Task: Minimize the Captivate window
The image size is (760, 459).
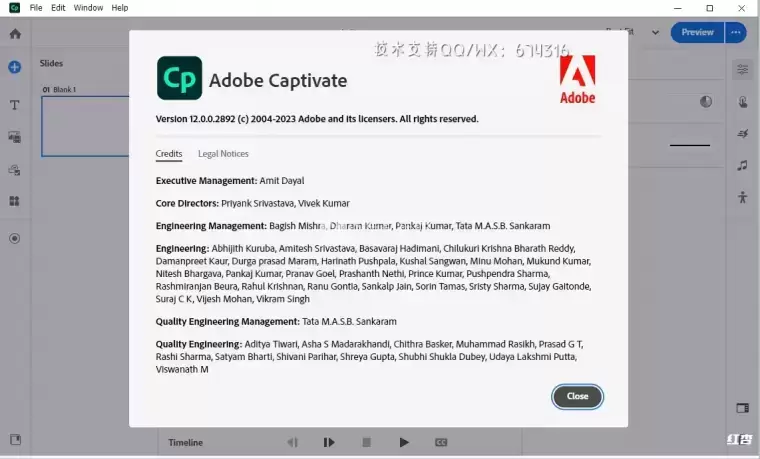Action: click(x=678, y=8)
